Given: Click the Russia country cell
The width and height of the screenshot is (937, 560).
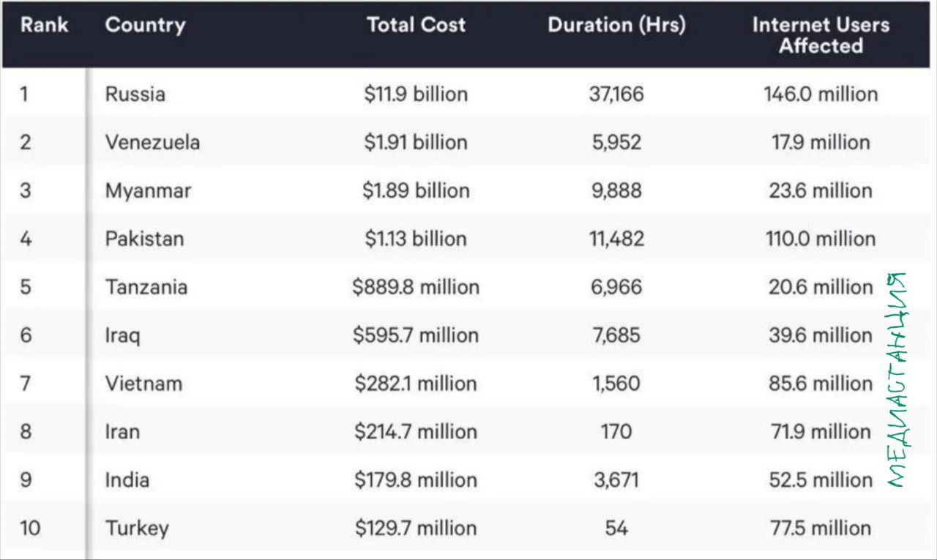Looking at the screenshot, I should 135,94.
